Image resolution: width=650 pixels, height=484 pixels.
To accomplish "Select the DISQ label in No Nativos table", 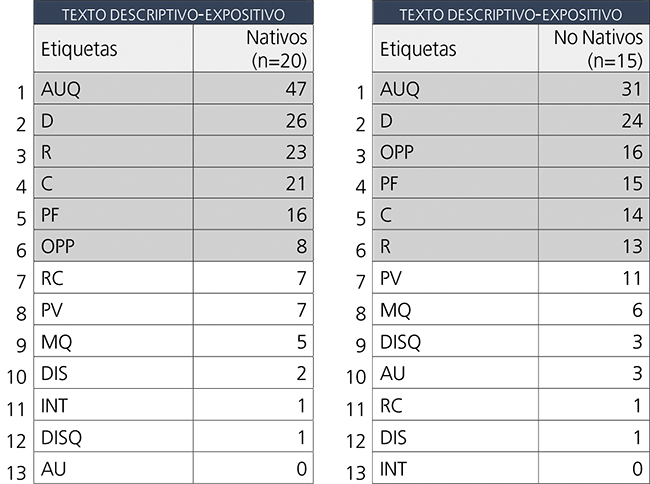I will 402,342.
